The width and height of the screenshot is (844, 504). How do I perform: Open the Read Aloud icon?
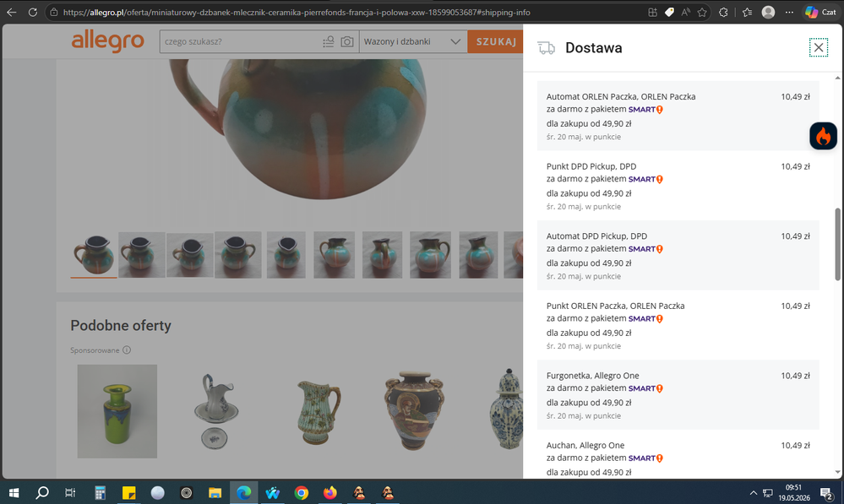click(x=686, y=12)
